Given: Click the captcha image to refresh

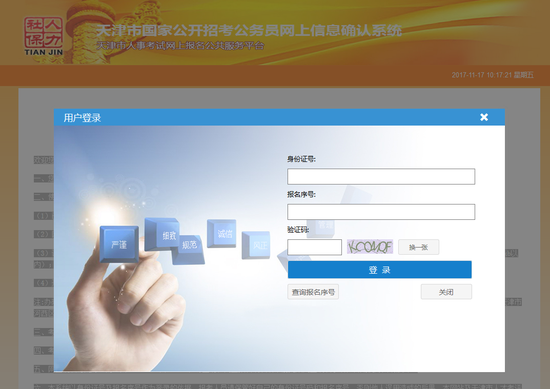Looking at the screenshot, I should click(x=370, y=247).
